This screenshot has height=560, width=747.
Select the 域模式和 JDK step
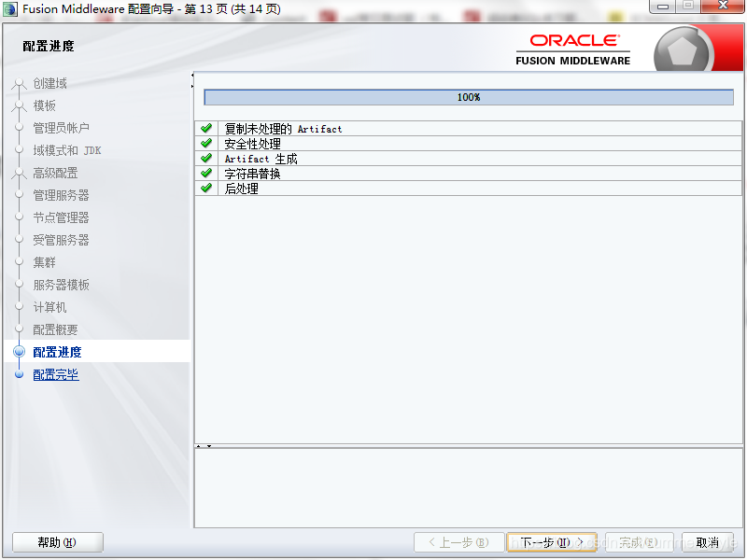coord(66,150)
